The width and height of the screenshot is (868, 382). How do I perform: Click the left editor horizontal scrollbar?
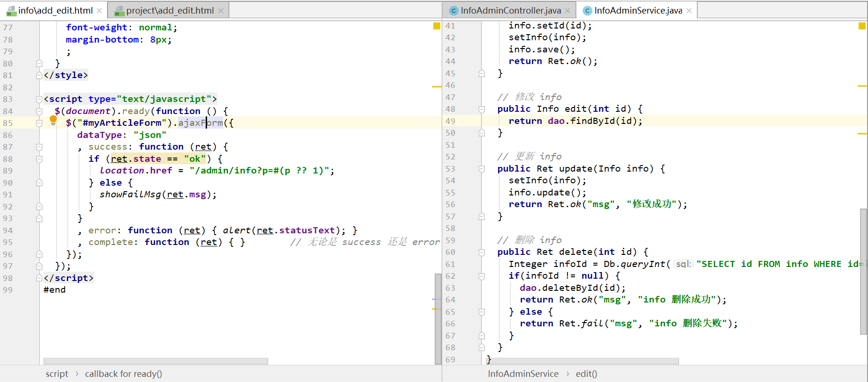(156, 361)
